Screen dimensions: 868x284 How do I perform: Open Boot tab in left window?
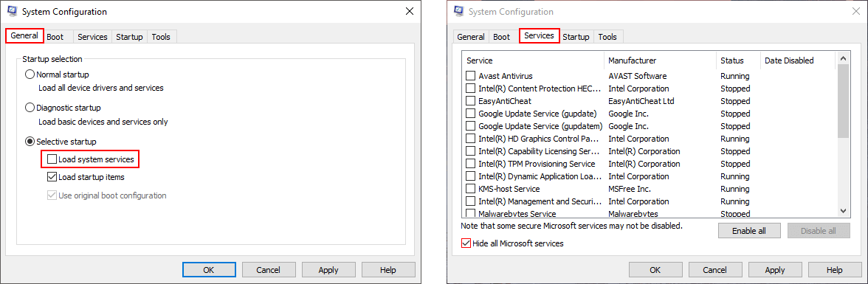[x=55, y=37]
